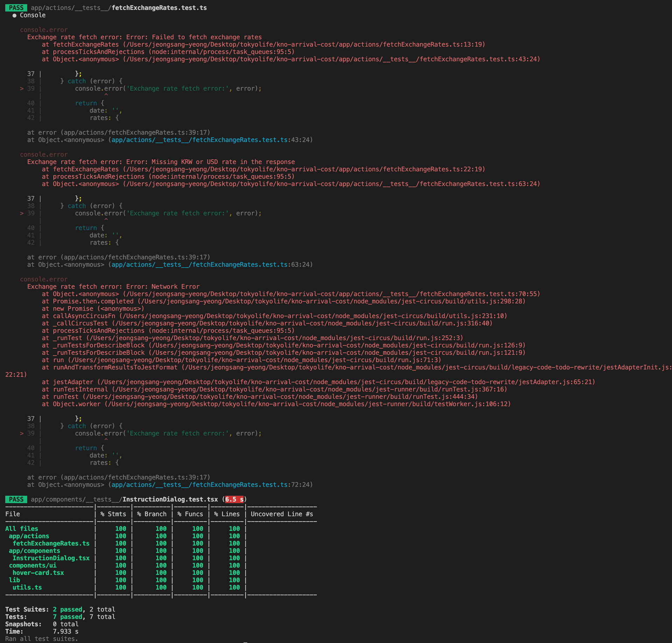Click the '% Branch' column header
Image resolution: width=672 pixels, height=643 pixels.
[x=152, y=514]
